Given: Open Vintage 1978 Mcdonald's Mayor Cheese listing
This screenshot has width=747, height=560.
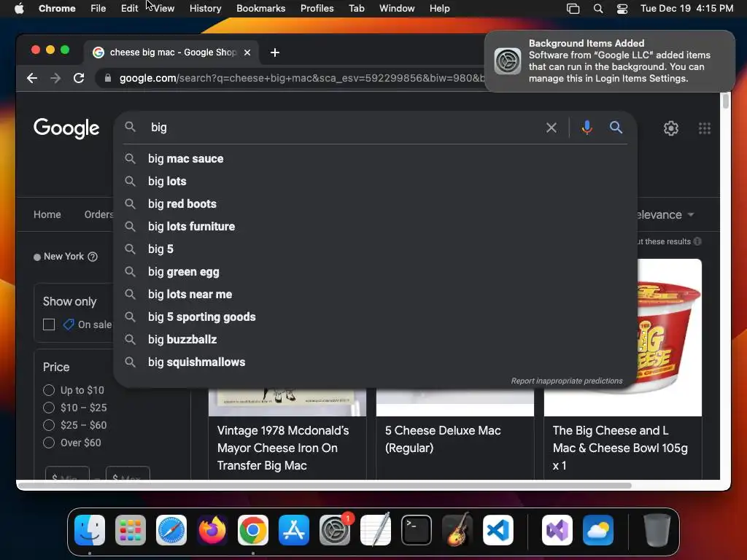Looking at the screenshot, I should coord(283,448).
